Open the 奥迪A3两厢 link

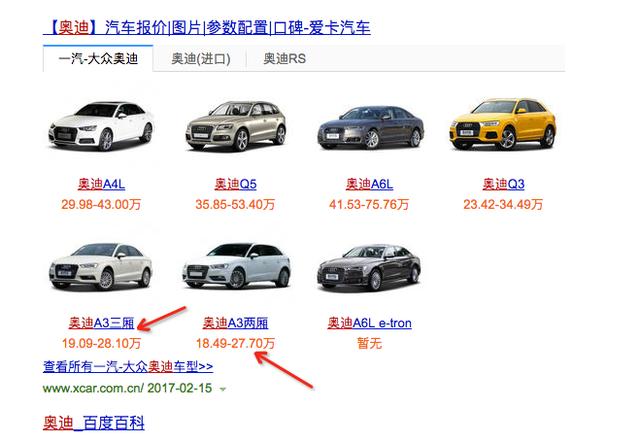coord(236,323)
